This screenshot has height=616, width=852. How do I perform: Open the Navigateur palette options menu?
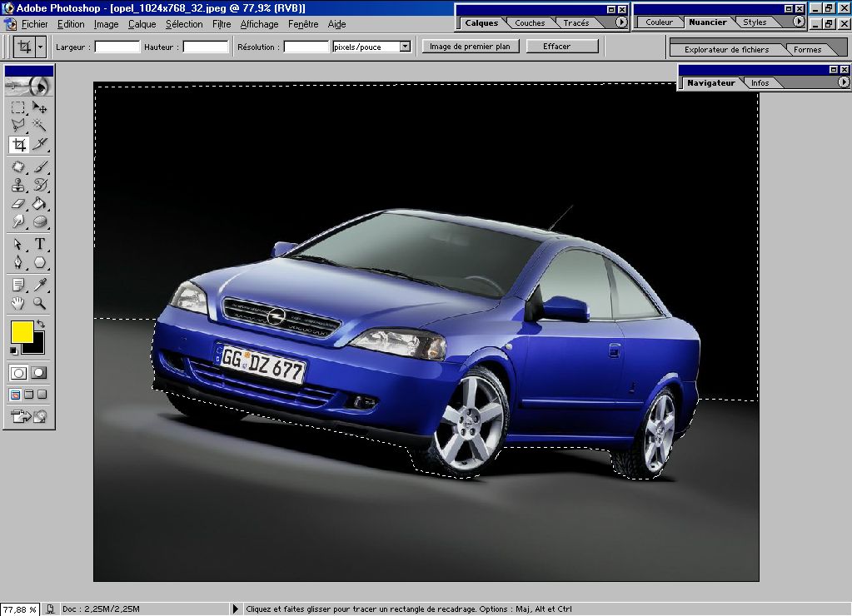point(844,82)
